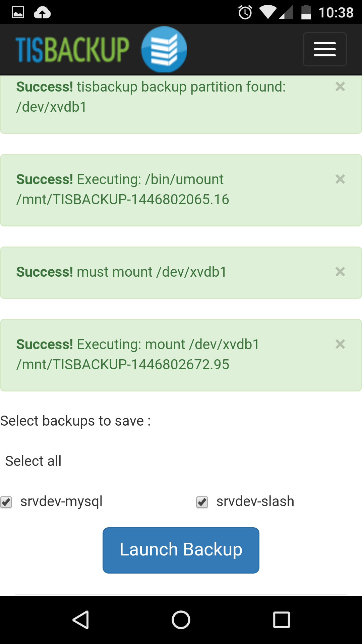Image resolution: width=362 pixels, height=644 pixels.
Task: Tap the Android home button
Action: coord(181,620)
